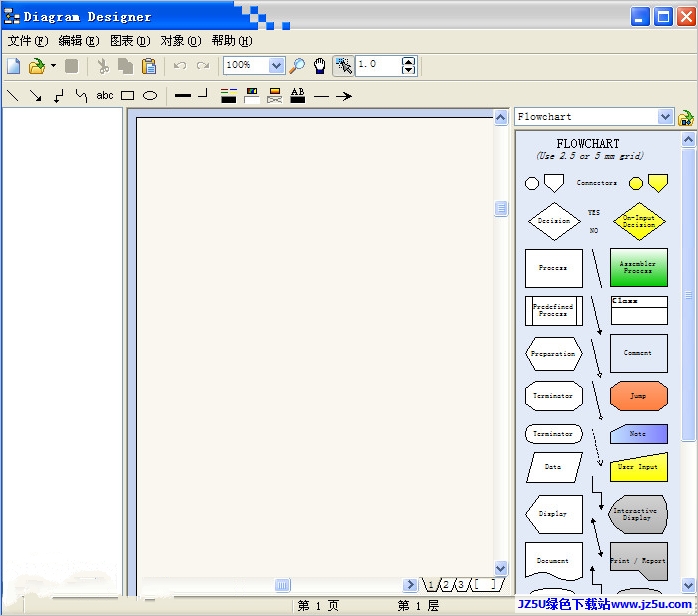Select the arrow line drawing tool
698x616 pixels.
[x=35, y=96]
